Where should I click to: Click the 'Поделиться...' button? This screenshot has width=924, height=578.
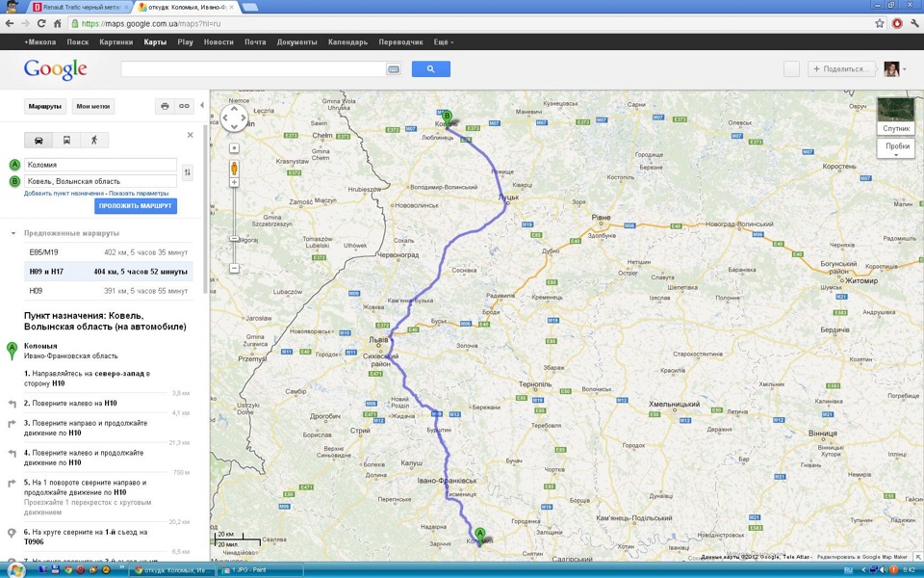tap(841, 69)
